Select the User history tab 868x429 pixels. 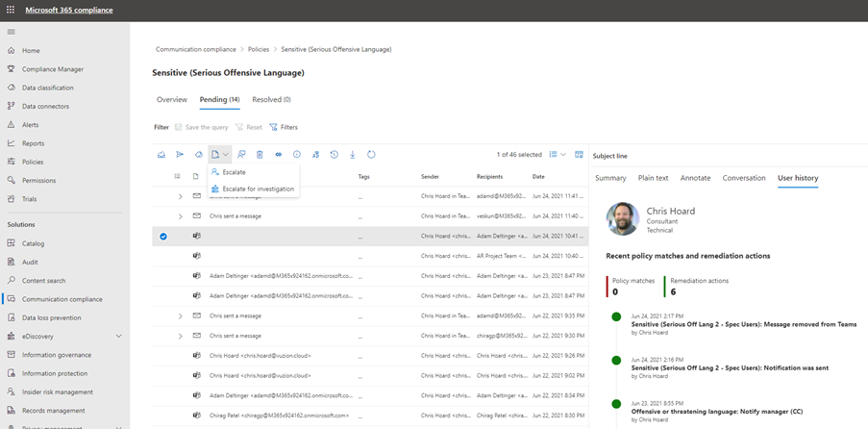coord(798,178)
